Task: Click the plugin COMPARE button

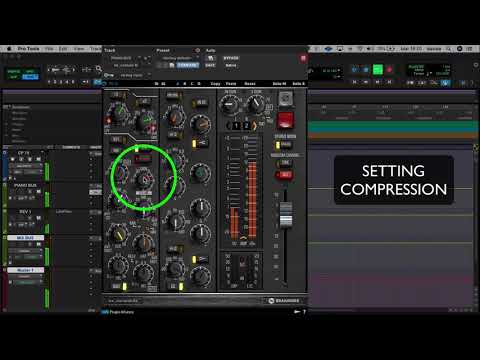Action: click(187, 65)
